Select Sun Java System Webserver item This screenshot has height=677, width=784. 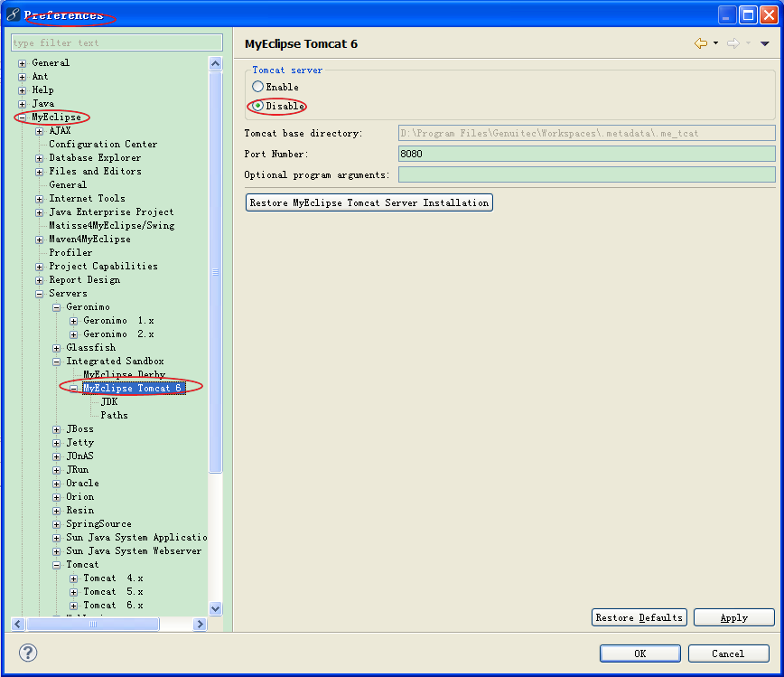[134, 550]
